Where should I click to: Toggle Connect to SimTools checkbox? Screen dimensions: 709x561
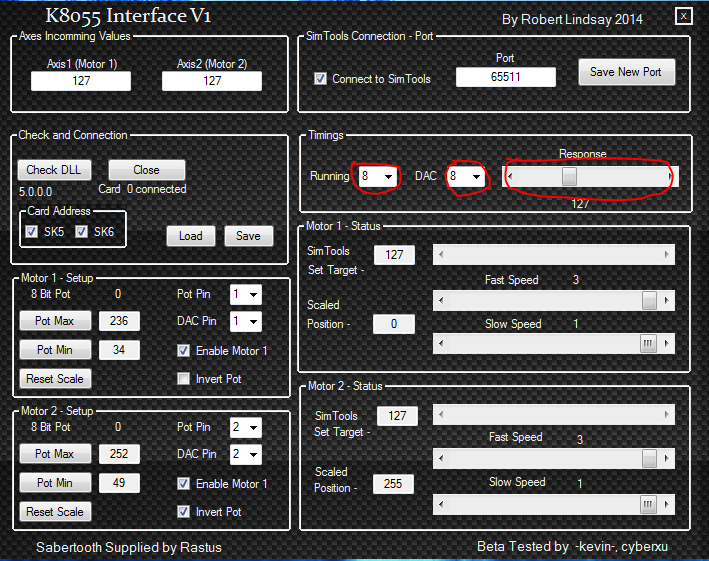321,79
